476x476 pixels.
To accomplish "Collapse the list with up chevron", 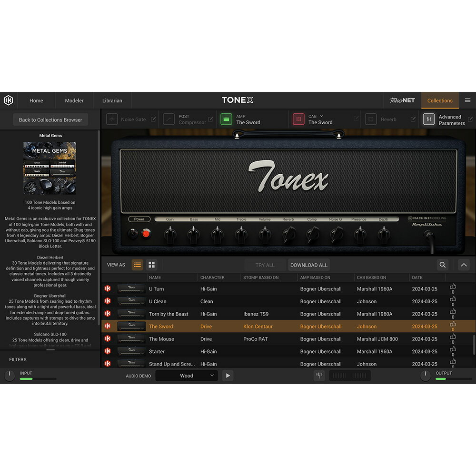I will tap(464, 265).
